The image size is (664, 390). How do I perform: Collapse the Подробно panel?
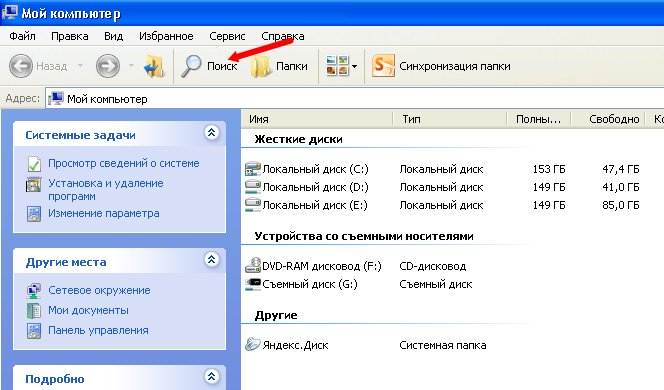pos(211,376)
